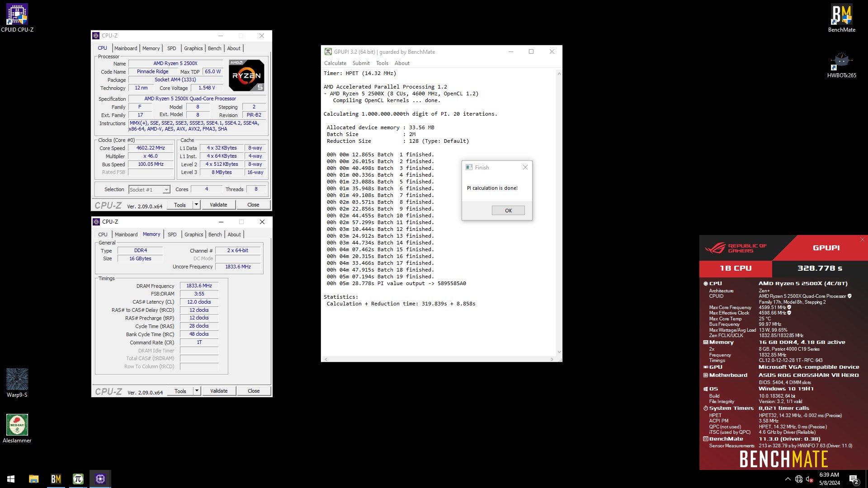
Task: Click right arrow of GPUPI horizontal scrollbar
Action: click(x=552, y=359)
